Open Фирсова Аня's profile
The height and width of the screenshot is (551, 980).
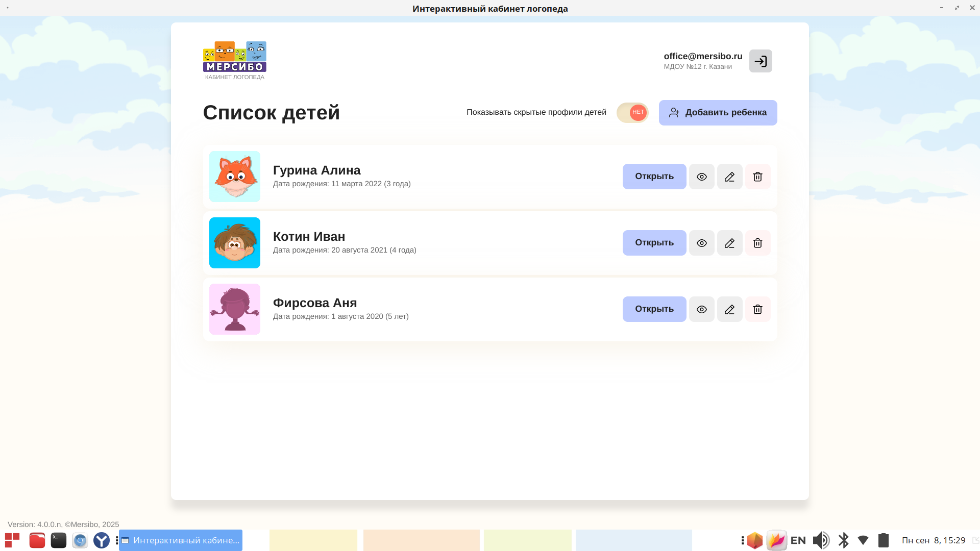point(654,309)
